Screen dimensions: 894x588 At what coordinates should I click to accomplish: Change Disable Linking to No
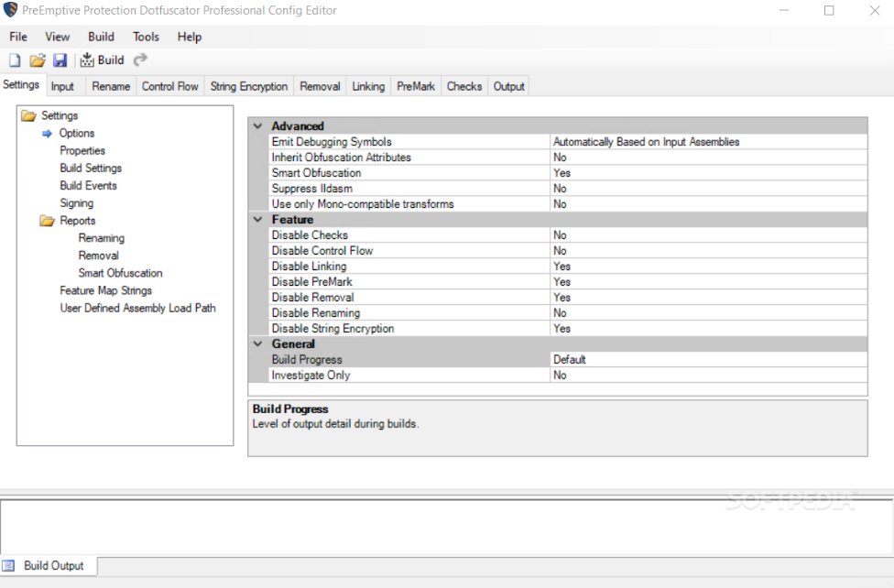pyautogui.click(x=641, y=266)
